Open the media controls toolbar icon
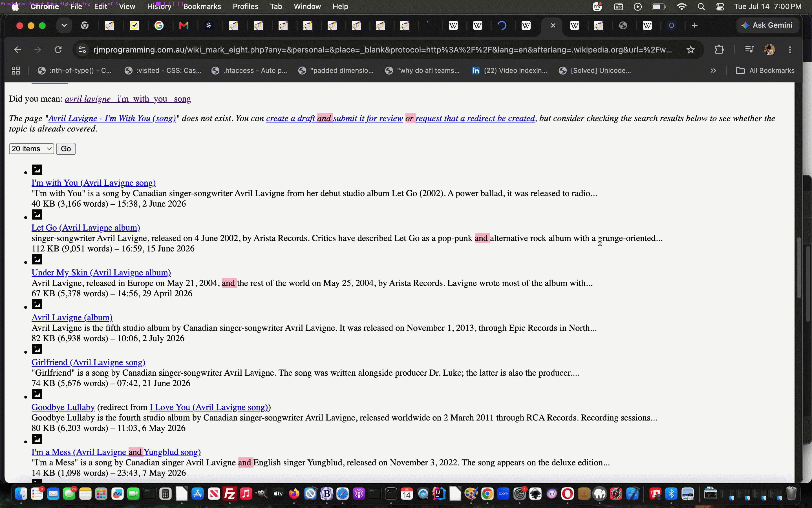 point(749,50)
